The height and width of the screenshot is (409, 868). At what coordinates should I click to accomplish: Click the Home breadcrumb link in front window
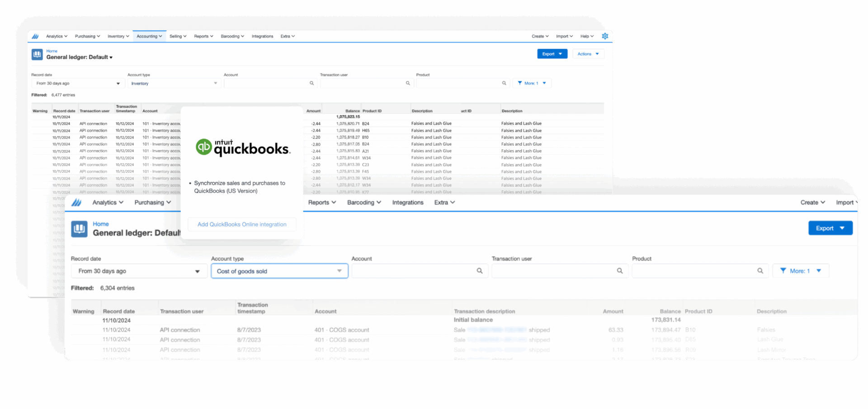[x=101, y=224]
